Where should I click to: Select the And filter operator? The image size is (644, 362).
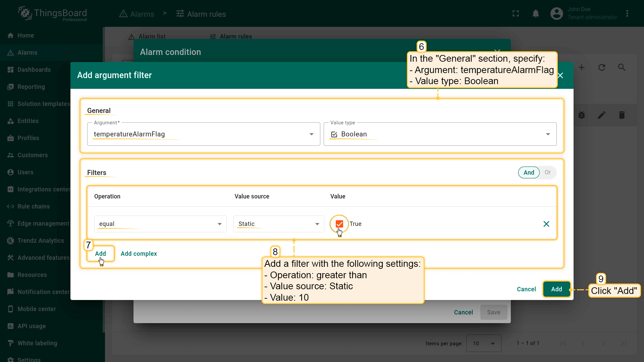(x=529, y=173)
